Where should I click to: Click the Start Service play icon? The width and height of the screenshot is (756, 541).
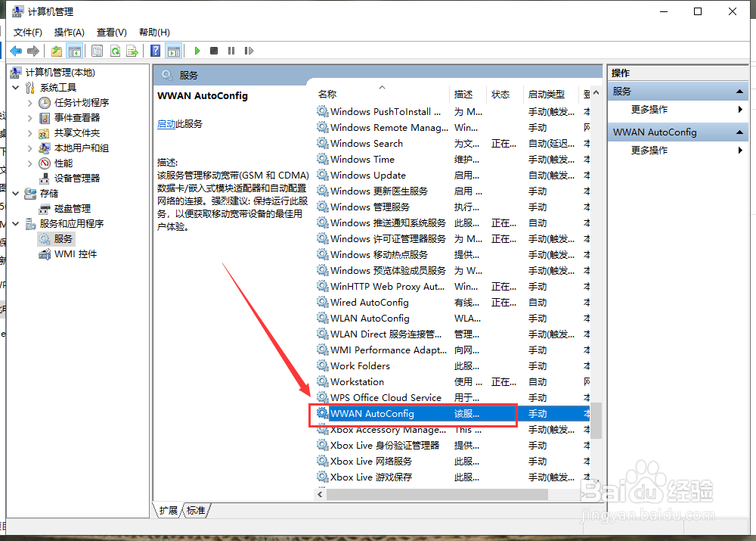click(197, 51)
